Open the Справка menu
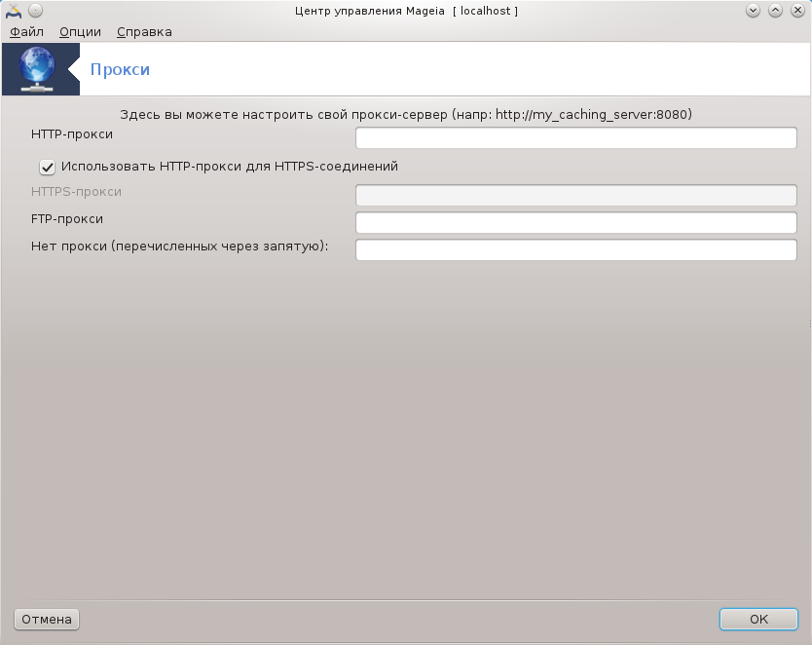The width and height of the screenshot is (812, 645). click(144, 31)
